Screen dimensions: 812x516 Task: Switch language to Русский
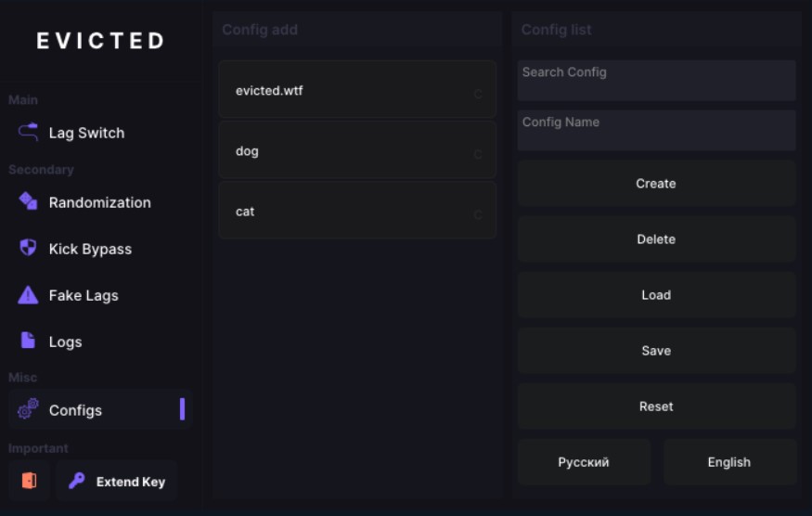tap(584, 462)
